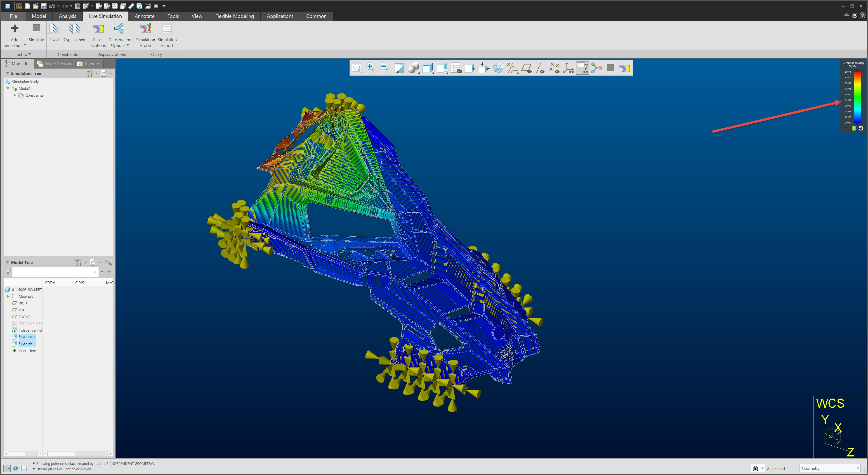Click the Repaint icon in graphics toolbar

tap(399, 68)
